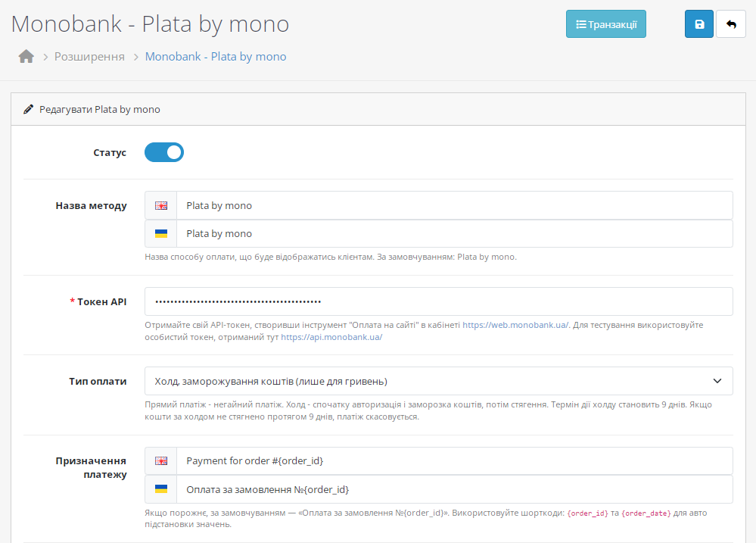Click the blue save disk icon
Image resolution: width=756 pixels, height=543 pixels.
(699, 24)
